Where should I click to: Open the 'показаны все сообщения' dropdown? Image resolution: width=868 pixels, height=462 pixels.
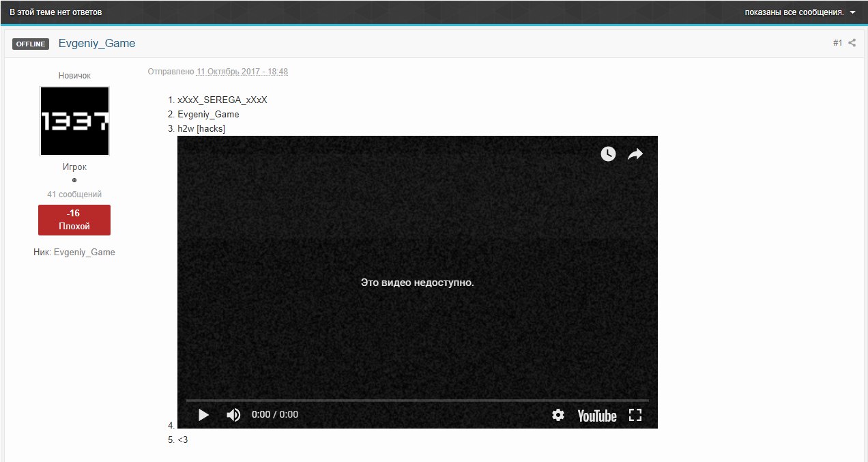pyautogui.click(x=800, y=12)
